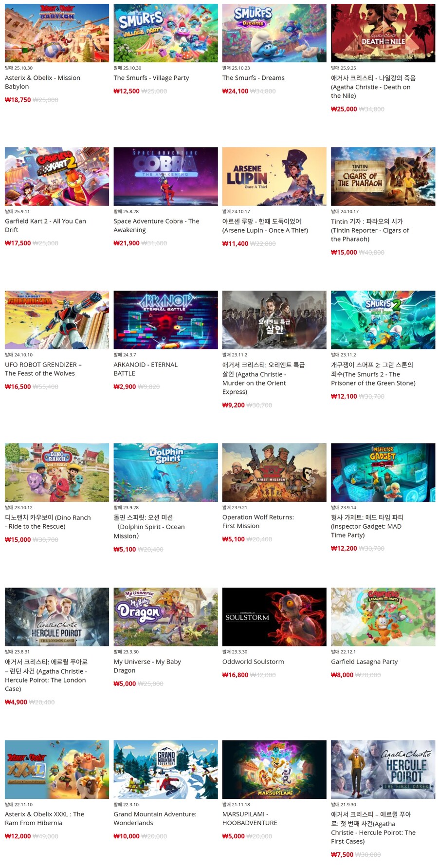Click the Tintin Cigars of the Pharaoh title
Screen dimensions: 438x868
370,230
